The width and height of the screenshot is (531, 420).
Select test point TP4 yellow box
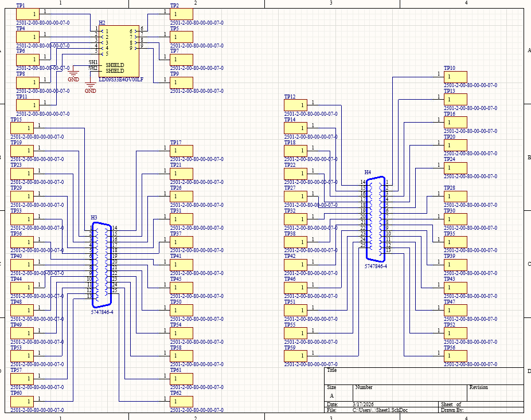(x=28, y=37)
